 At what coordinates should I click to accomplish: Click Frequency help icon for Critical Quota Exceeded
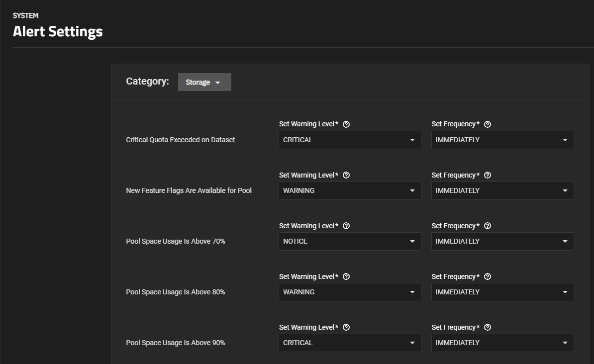[x=488, y=124]
